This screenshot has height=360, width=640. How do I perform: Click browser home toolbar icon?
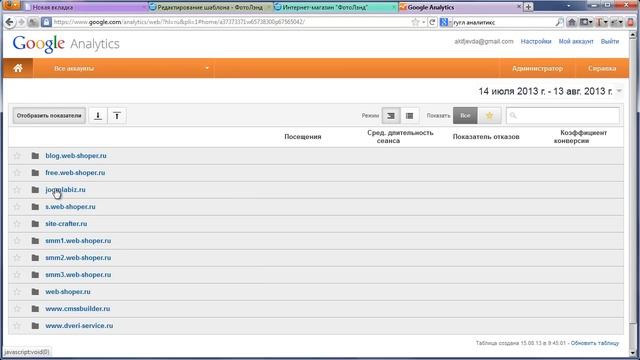572,22
